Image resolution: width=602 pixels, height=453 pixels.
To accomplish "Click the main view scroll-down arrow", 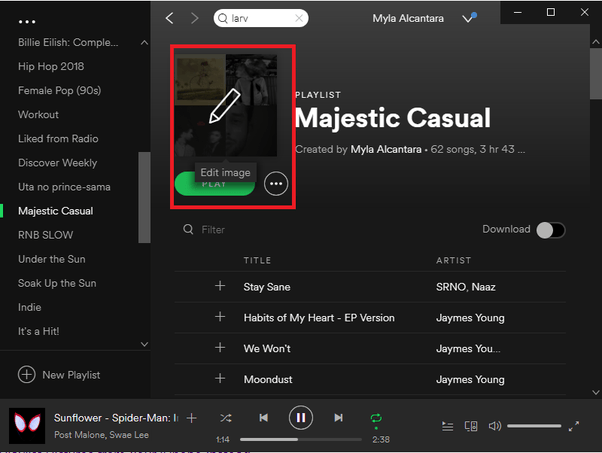I will 595,392.
